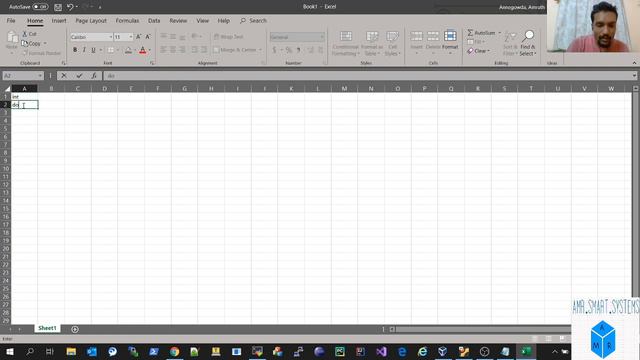Confirm the entry with the checkmark icon
Image resolution: width=640 pixels, height=360 pixels.
(79, 76)
